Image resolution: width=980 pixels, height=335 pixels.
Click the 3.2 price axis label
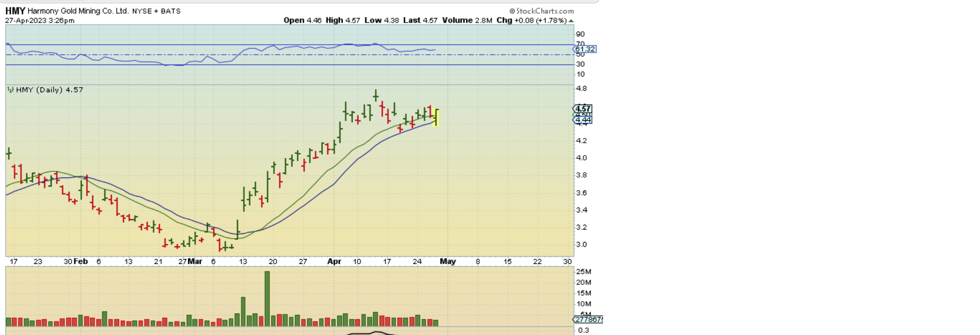[581, 227]
